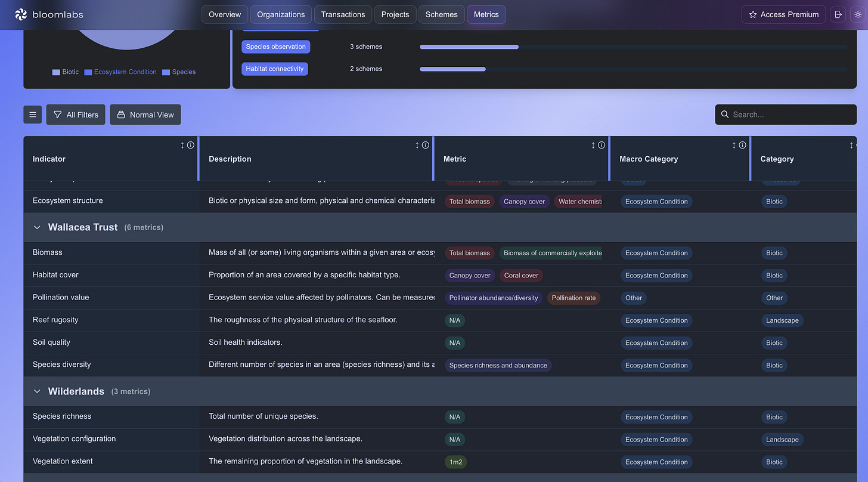This screenshot has height=482, width=868.
Task: Select the Pollination value indicator
Action: [61, 298]
